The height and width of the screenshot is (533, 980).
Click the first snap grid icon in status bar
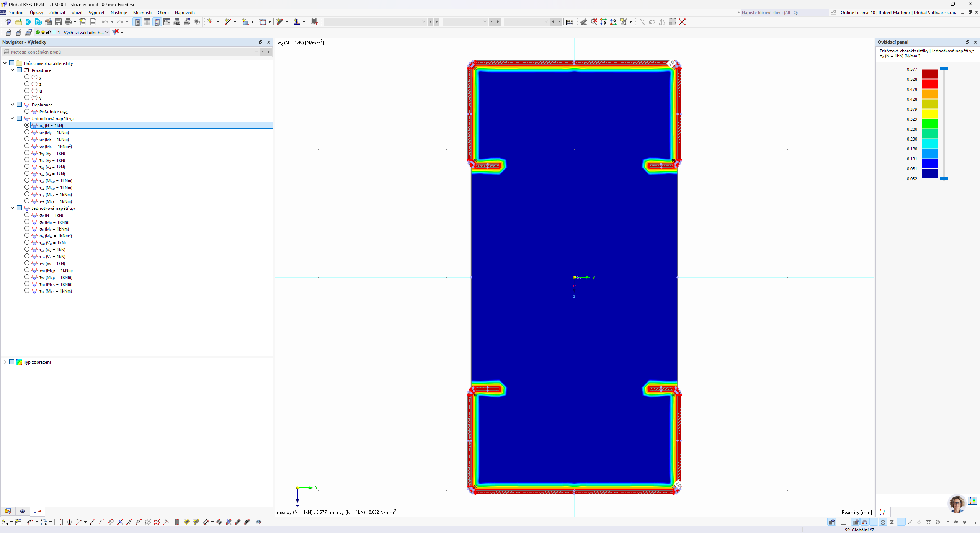pos(832,522)
